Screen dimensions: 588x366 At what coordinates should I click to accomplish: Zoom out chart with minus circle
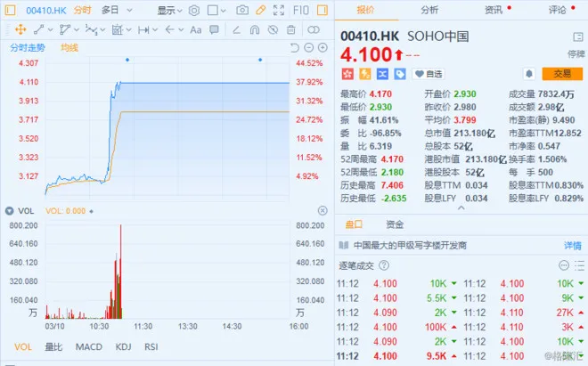point(308,47)
